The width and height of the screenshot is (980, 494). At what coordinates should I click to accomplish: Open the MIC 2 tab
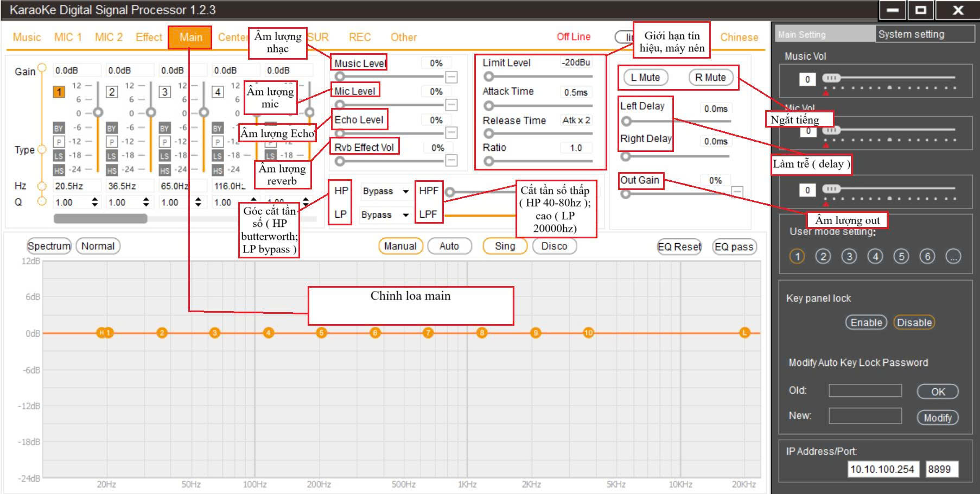pos(109,37)
